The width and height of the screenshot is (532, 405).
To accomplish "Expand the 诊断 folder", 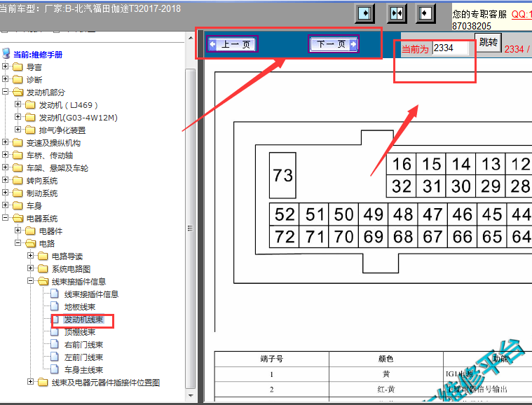I will (5, 78).
